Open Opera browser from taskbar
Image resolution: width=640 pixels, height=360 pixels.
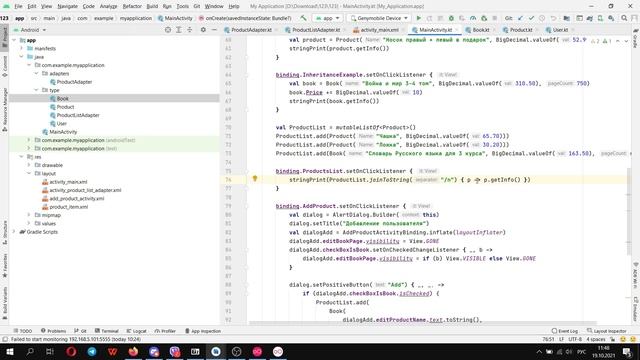point(71,351)
